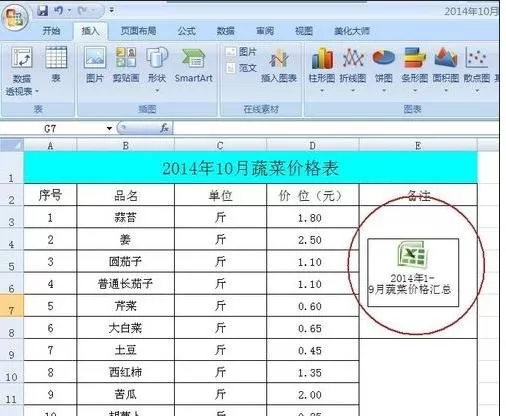This screenshot has width=506, height=416.
Task: Expand the 面积图 dropdown arrow
Action: 446,90
